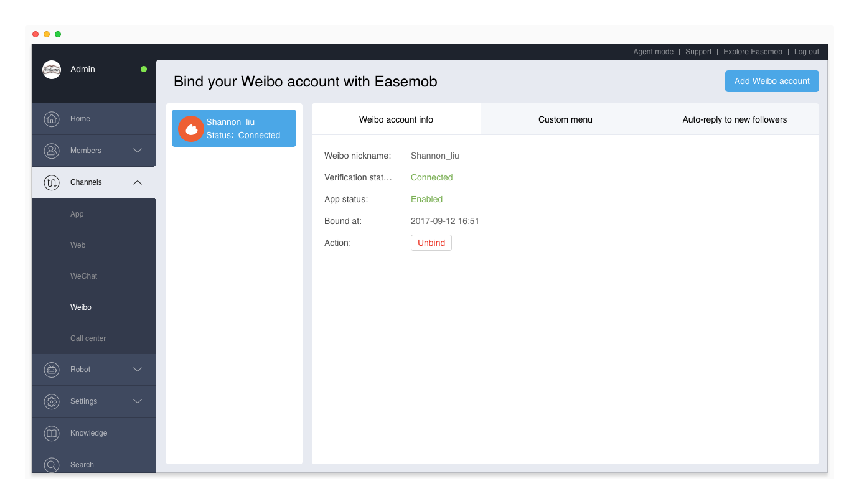Click the Robot icon in sidebar

[x=52, y=370]
